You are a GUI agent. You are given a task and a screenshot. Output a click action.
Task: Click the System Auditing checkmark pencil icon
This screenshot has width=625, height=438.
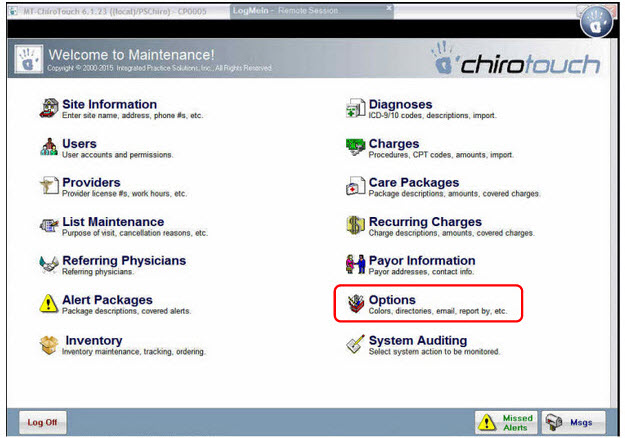click(x=356, y=344)
